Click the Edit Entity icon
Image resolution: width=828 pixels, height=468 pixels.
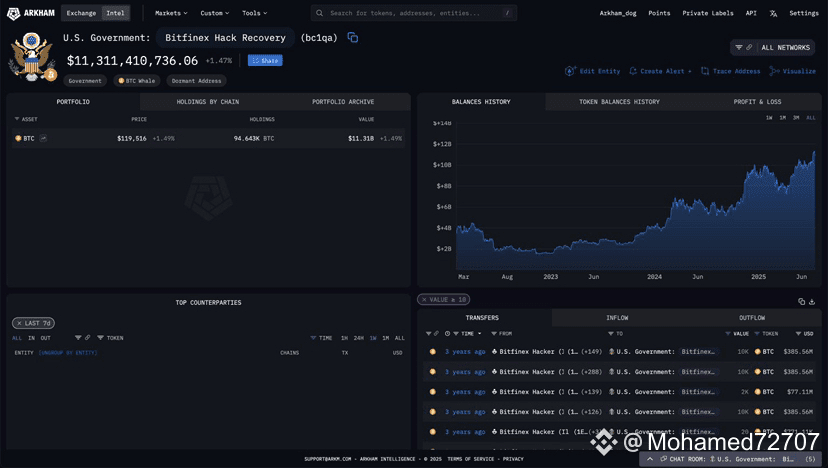(x=570, y=71)
